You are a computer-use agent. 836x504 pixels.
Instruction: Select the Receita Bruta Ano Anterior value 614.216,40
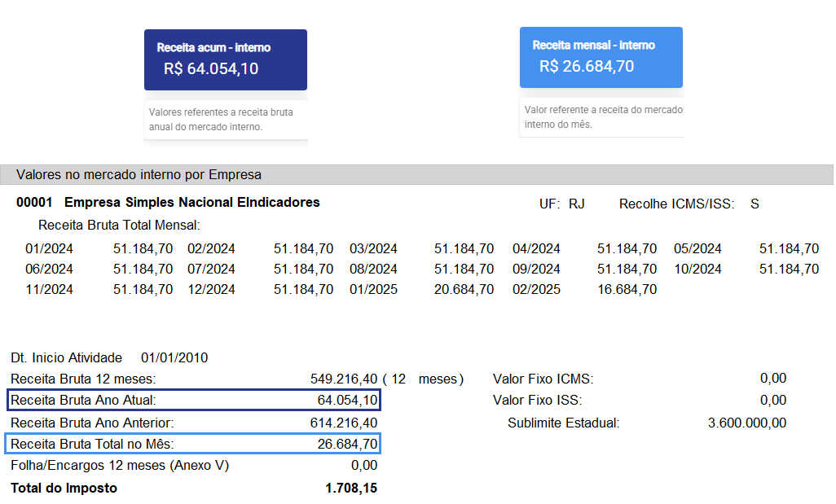[x=344, y=423]
